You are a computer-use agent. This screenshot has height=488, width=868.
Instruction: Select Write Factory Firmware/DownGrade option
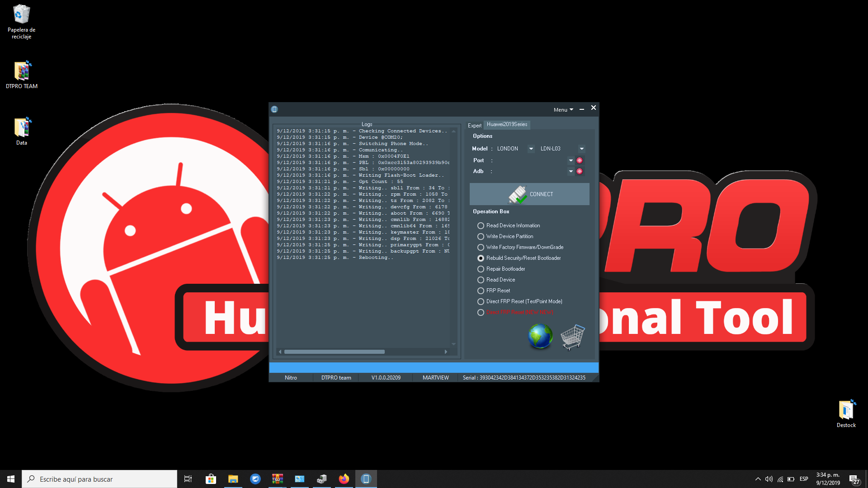click(x=520, y=247)
